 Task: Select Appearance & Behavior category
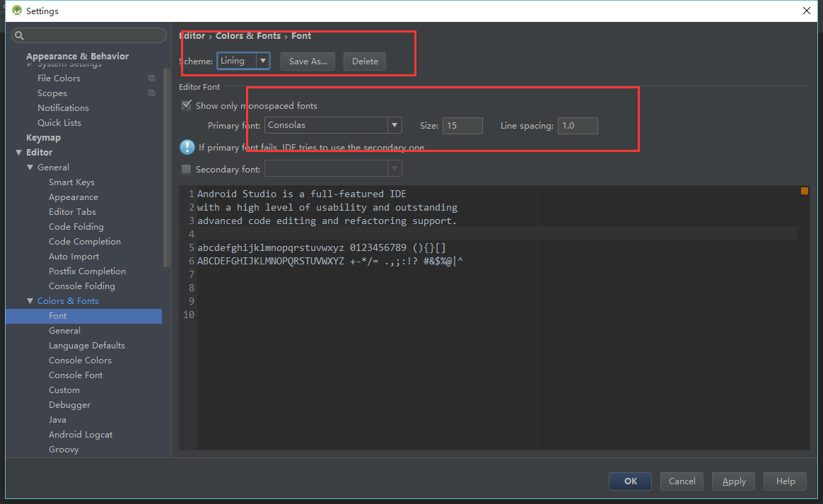(x=77, y=56)
